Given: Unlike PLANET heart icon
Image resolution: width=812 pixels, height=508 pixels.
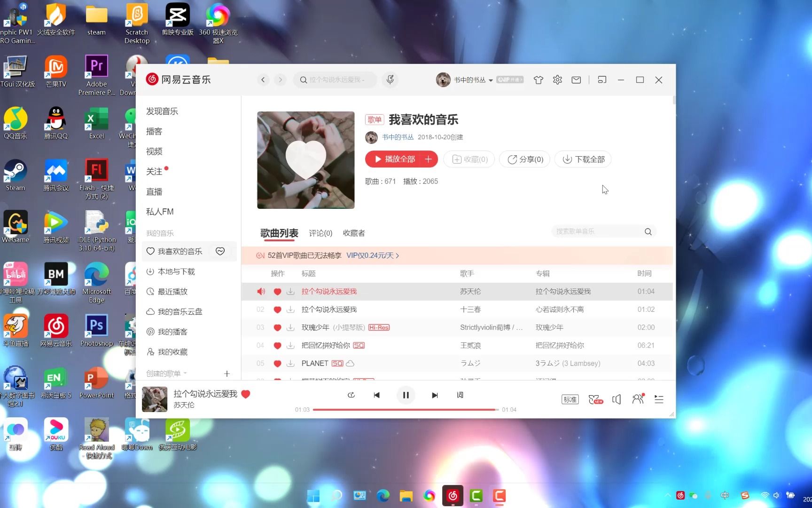Looking at the screenshot, I should (x=277, y=363).
